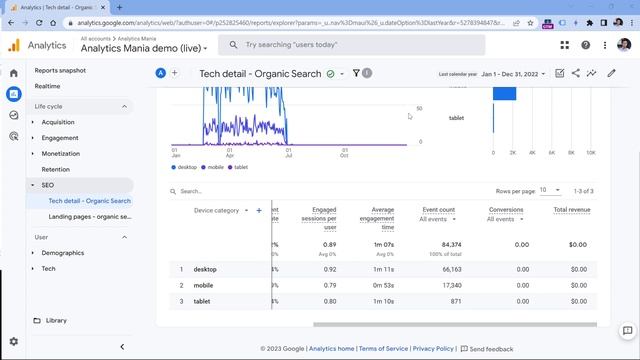Toggle the mobile series in chart legend
Image resolution: width=640 pixels, height=360 pixels.
click(213, 167)
